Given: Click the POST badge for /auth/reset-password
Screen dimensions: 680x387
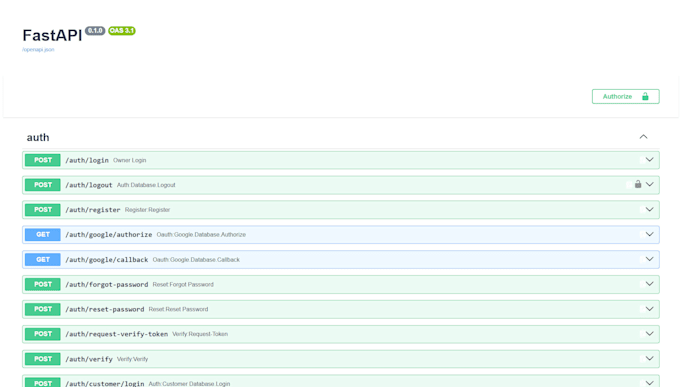Looking at the screenshot, I should (x=42, y=309).
